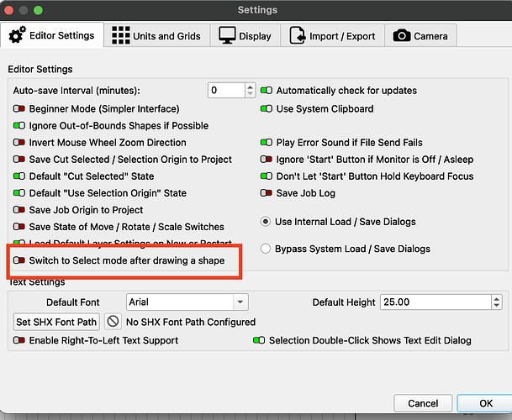Enable Invert Mouse Wheel Zoom Direction

point(19,143)
